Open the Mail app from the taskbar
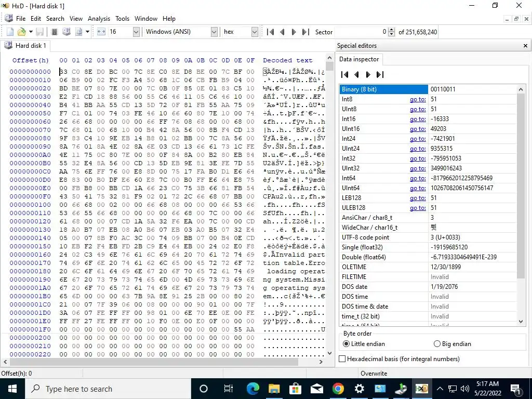532x399 pixels. tap(316, 389)
